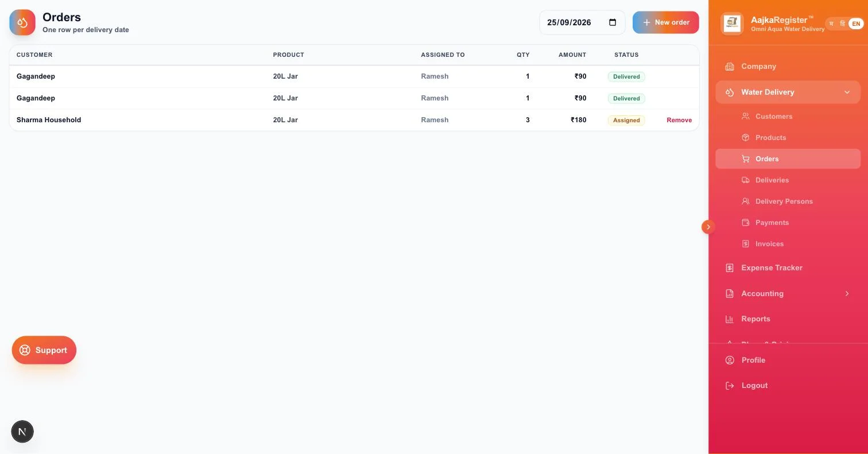Click the round black N icon

point(22,432)
